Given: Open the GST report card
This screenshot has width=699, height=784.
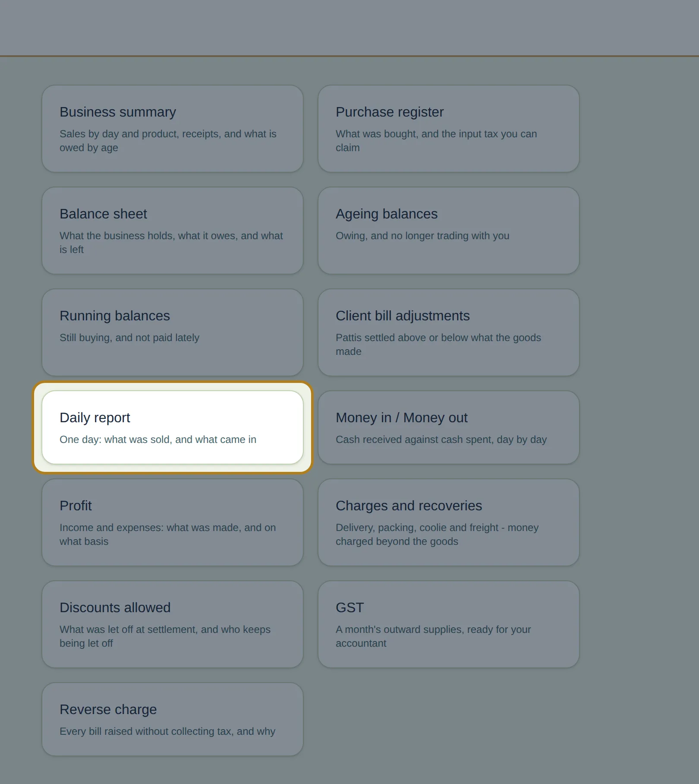Looking at the screenshot, I should 449,624.
